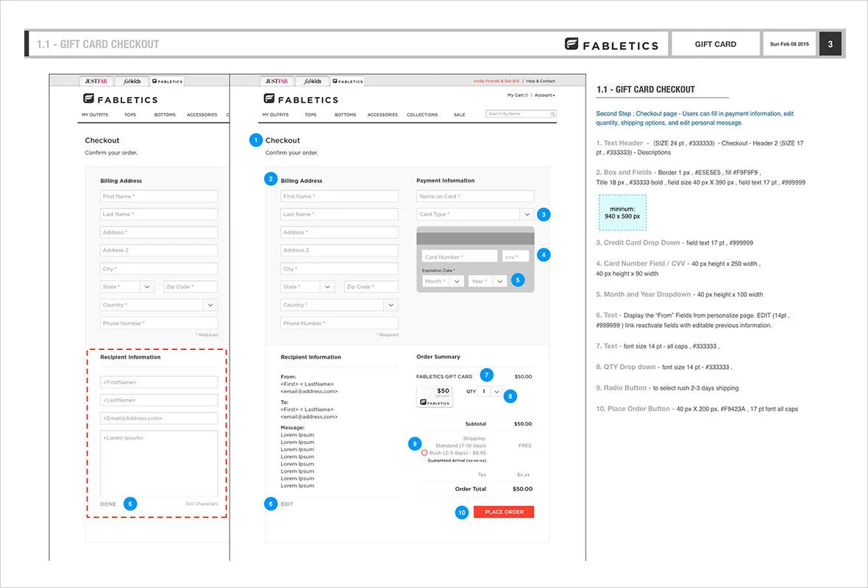Image resolution: width=868 pixels, height=588 pixels.
Task: Focus the <LastName> recipient field
Action: 159,400
